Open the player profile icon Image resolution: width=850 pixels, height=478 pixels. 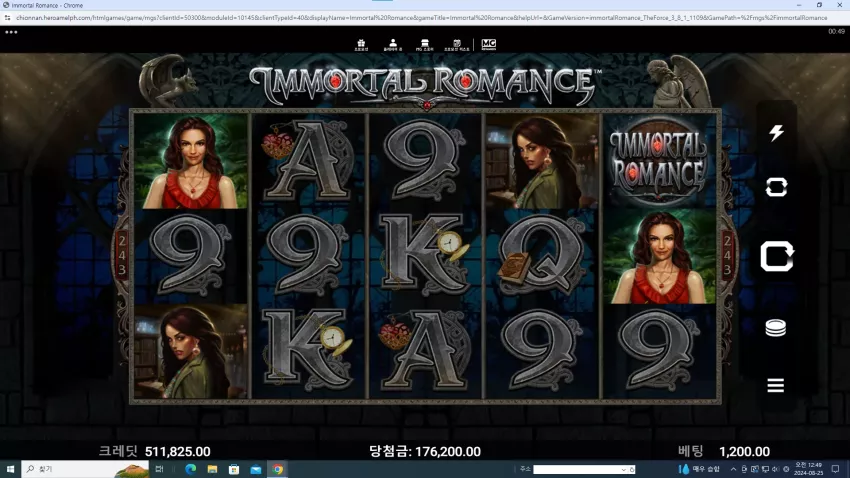pyautogui.click(x=392, y=44)
